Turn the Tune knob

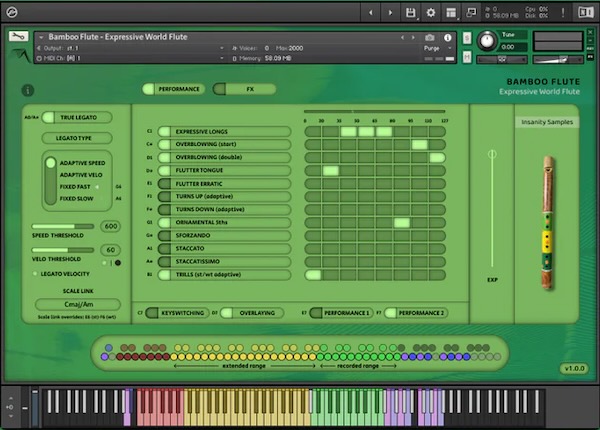pos(487,40)
